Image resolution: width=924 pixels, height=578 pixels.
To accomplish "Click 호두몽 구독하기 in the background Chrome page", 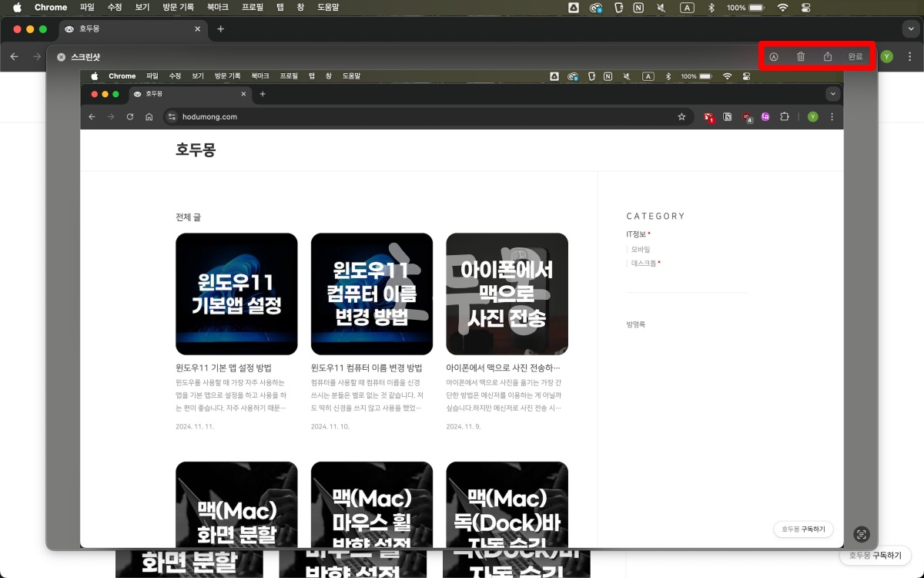I will pos(875,555).
